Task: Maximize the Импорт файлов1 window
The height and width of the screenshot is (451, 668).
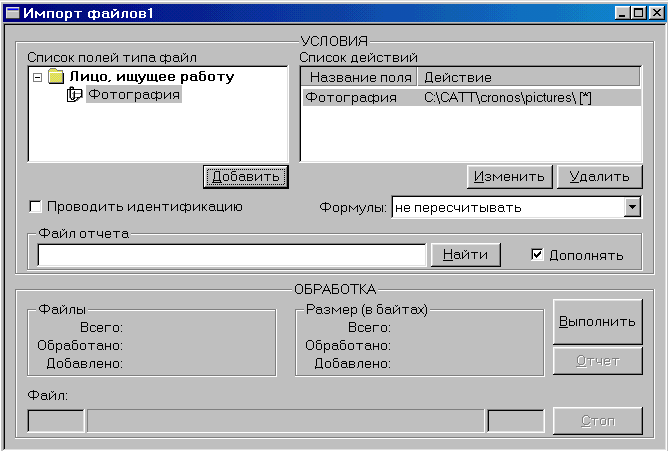Action: (x=639, y=13)
